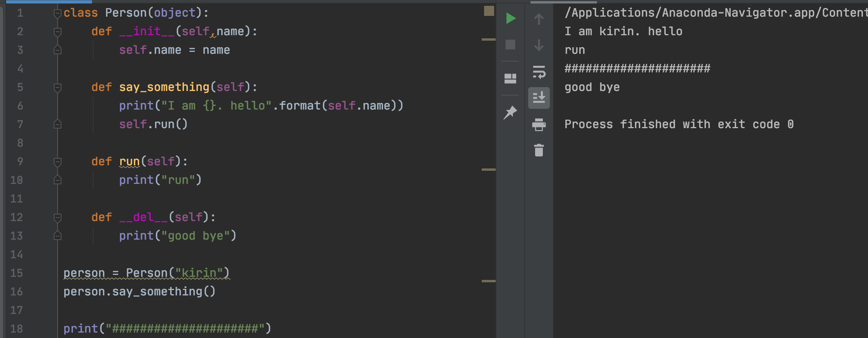Click the green Run (rerun) button

coord(510,18)
